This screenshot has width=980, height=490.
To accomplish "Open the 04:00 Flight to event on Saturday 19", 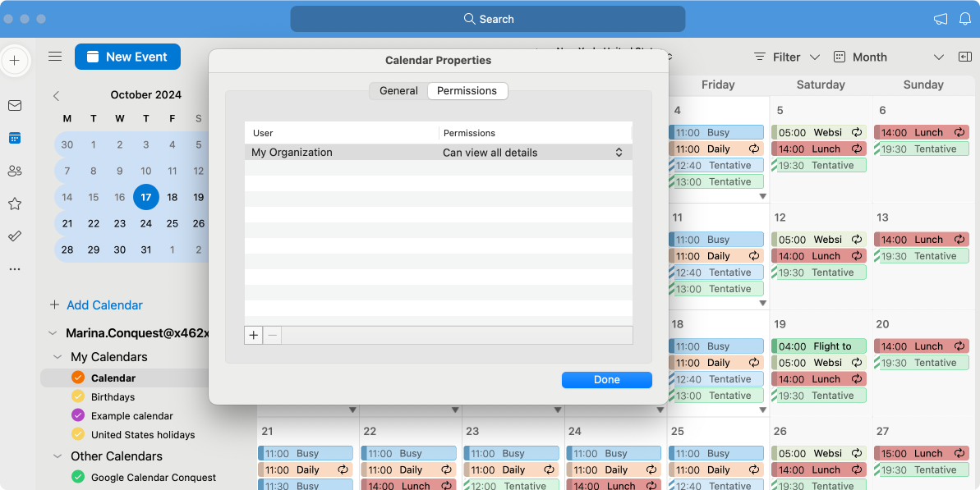I will pyautogui.click(x=819, y=346).
